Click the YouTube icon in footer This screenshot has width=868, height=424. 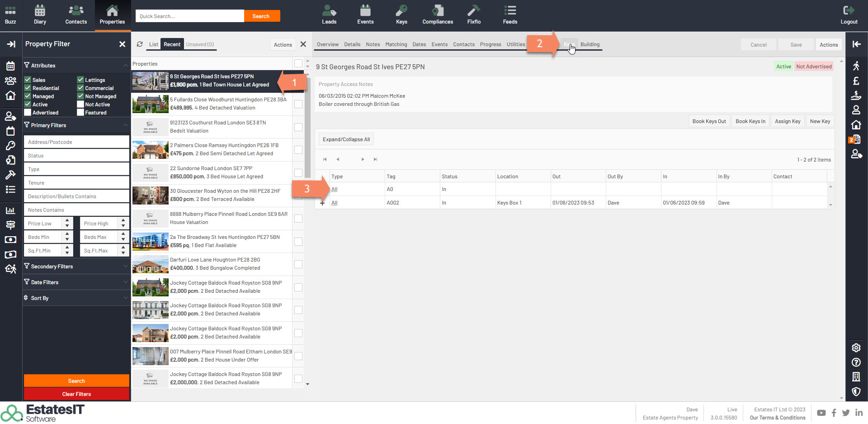pyautogui.click(x=821, y=413)
